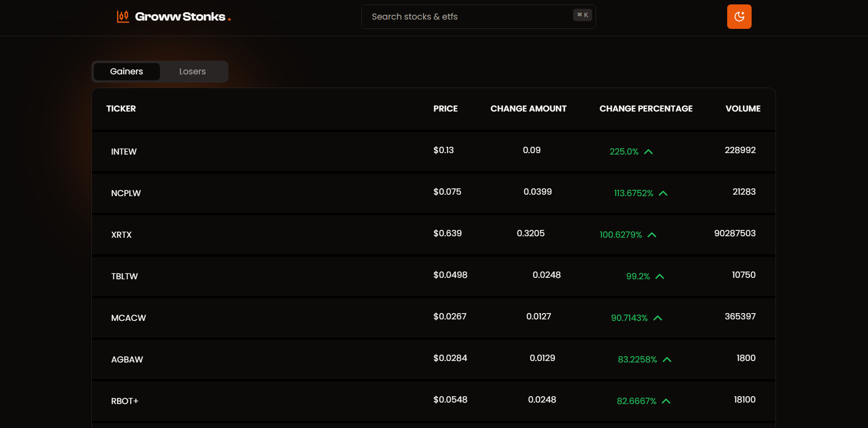Screen dimensions: 868x428
Task: Click the 10750 volume for TBLTW
Action: click(x=744, y=275)
